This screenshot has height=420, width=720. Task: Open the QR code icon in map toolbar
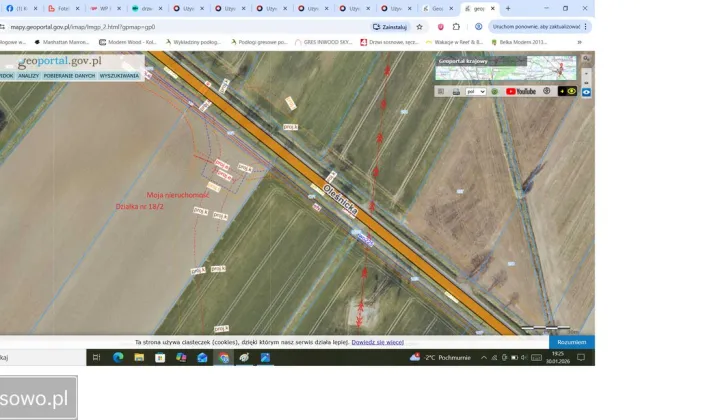click(441, 91)
